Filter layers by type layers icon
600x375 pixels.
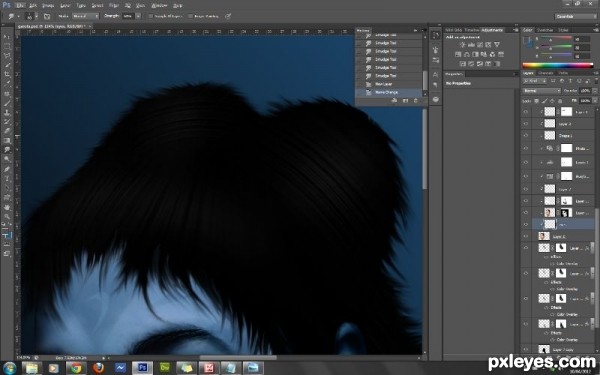pyautogui.click(x=571, y=81)
